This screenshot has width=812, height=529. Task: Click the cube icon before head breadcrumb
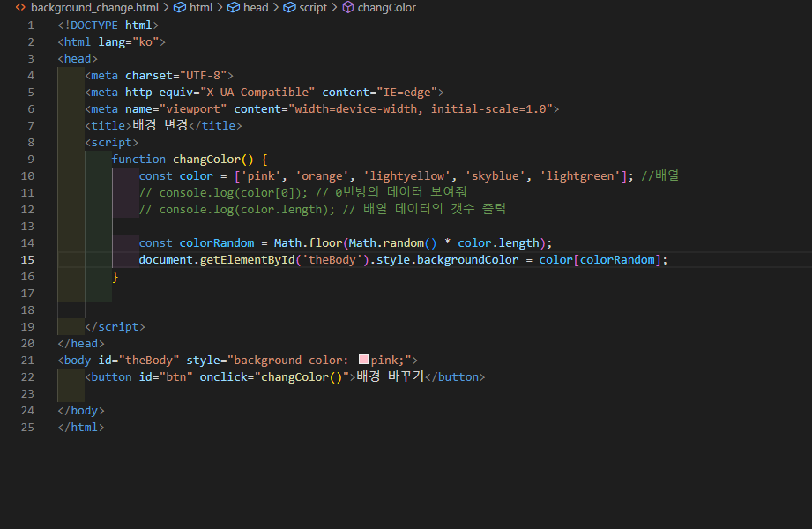pos(234,8)
